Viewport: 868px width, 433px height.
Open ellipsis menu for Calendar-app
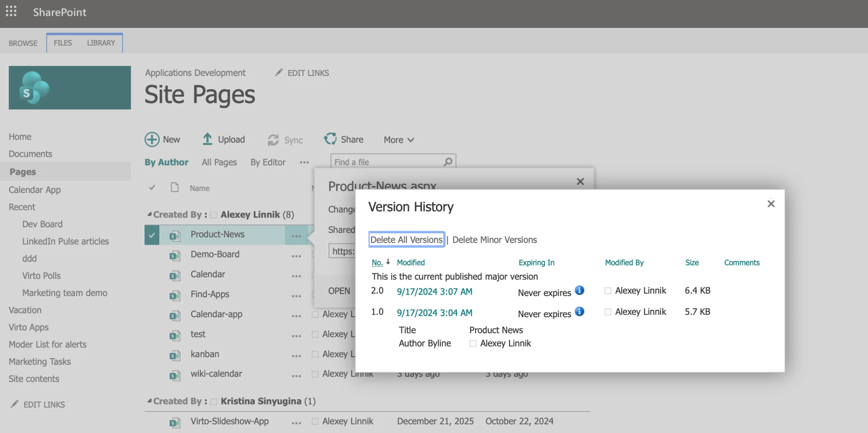click(x=296, y=316)
